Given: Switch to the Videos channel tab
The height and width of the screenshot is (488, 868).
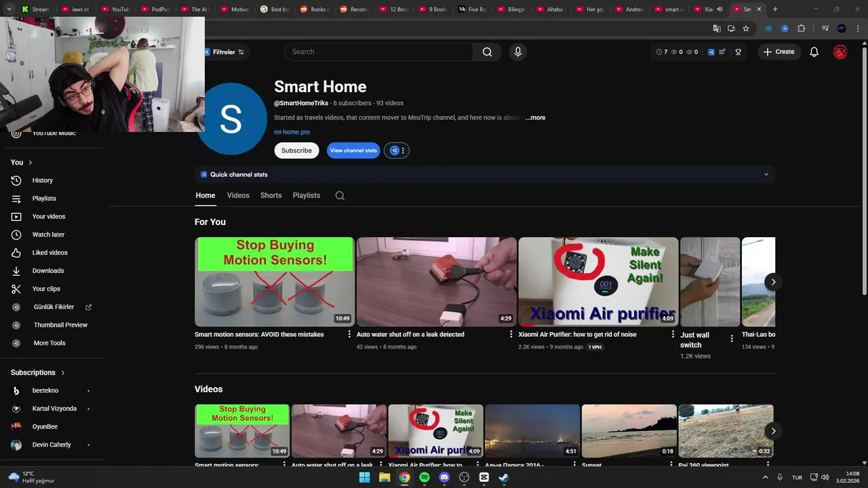Looking at the screenshot, I should tap(238, 195).
